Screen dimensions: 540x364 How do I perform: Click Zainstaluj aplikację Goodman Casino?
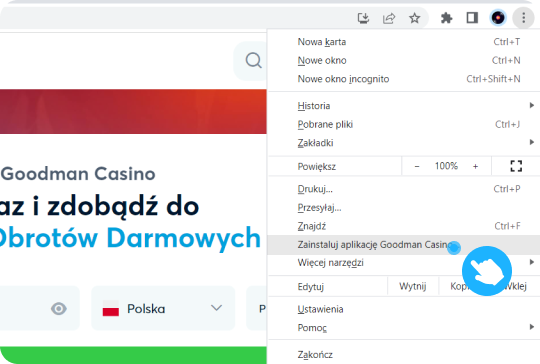tap(404, 245)
